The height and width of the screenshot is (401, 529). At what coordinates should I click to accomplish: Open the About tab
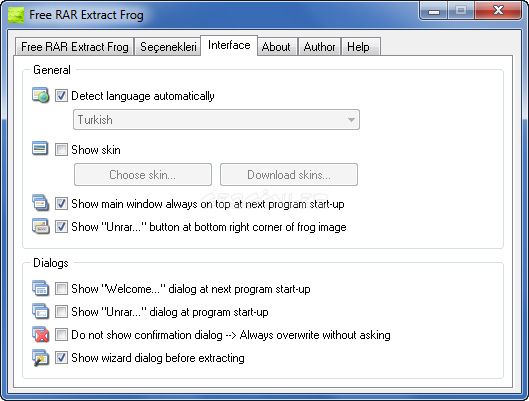[276, 47]
